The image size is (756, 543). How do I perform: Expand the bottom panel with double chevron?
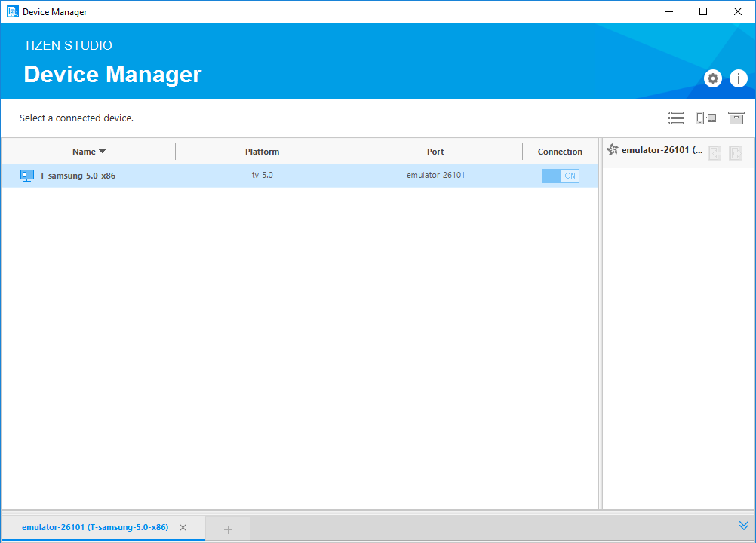pos(744,526)
